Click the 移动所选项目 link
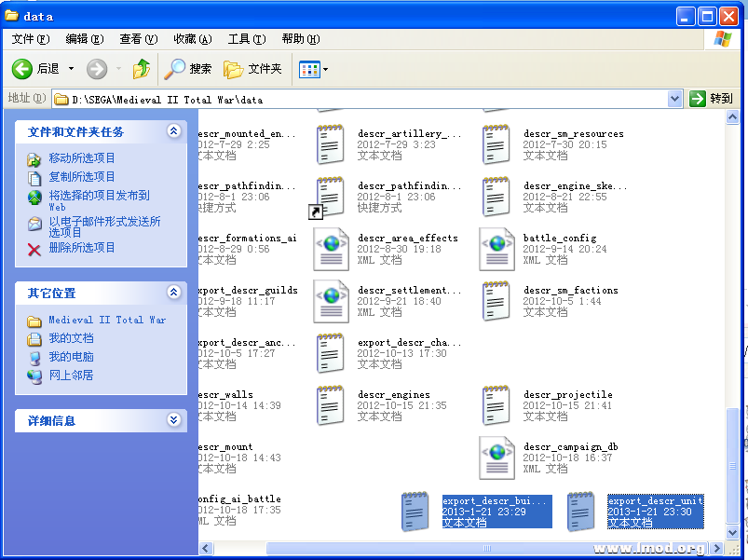 coord(82,158)
